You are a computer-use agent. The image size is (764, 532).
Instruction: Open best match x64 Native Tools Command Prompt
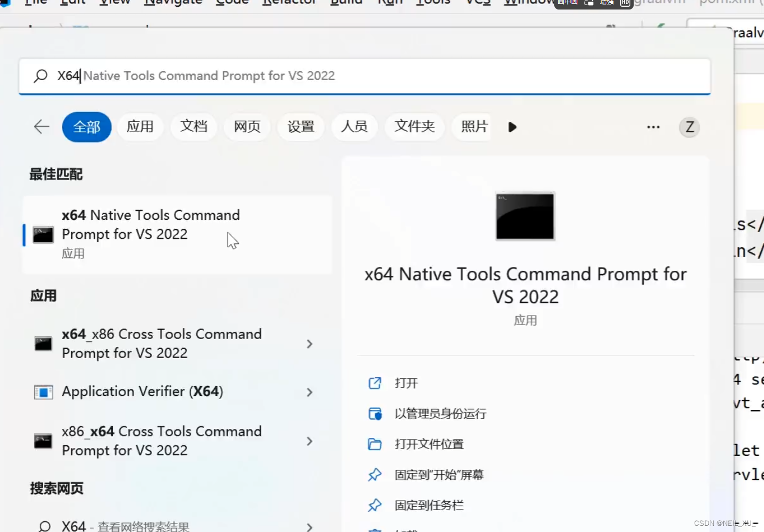click(178, 234)
